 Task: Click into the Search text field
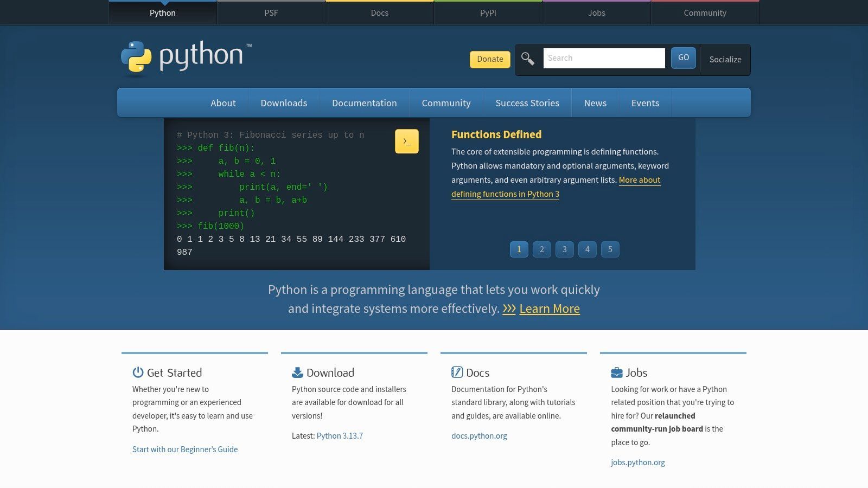click(x=604, y=58)
